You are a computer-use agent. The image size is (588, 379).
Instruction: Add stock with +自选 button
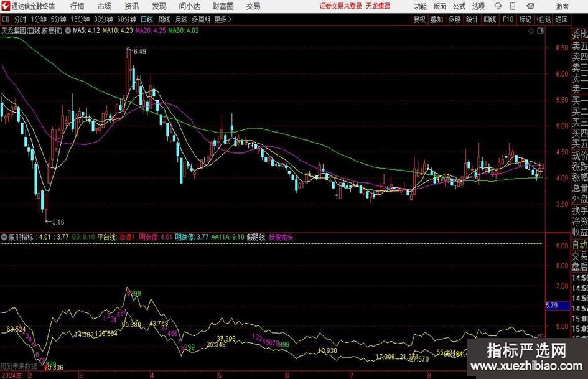coord(543,19)
